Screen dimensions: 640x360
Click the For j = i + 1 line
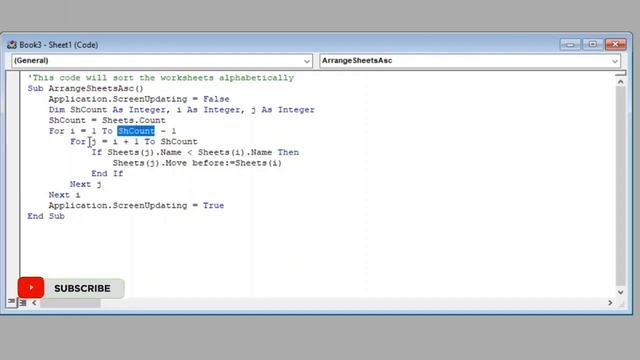click(x=134, y=142)
